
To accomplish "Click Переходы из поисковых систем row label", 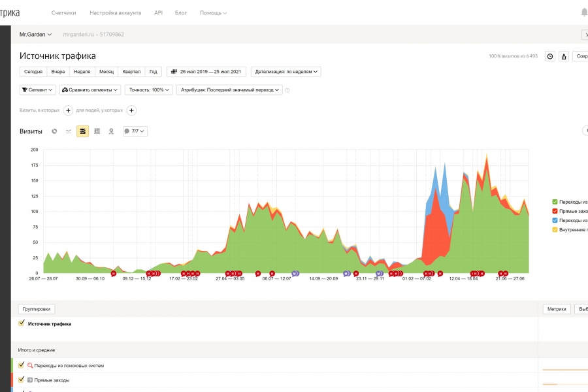I will click(69, 365).
